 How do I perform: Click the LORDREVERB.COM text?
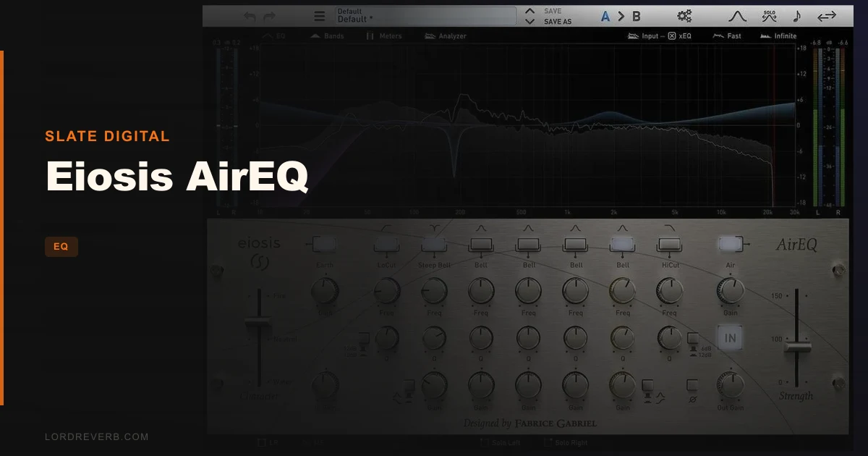(x=96, y=437)
